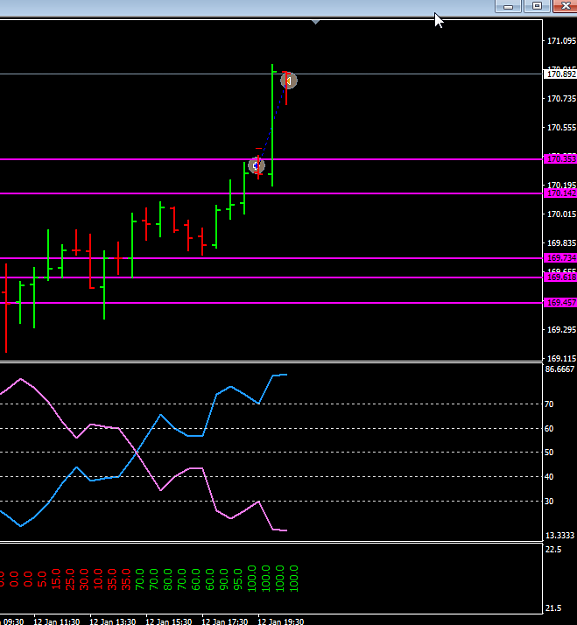
Task: Select the buy trade arrow marker near 170.353
Action: (256, 165)
